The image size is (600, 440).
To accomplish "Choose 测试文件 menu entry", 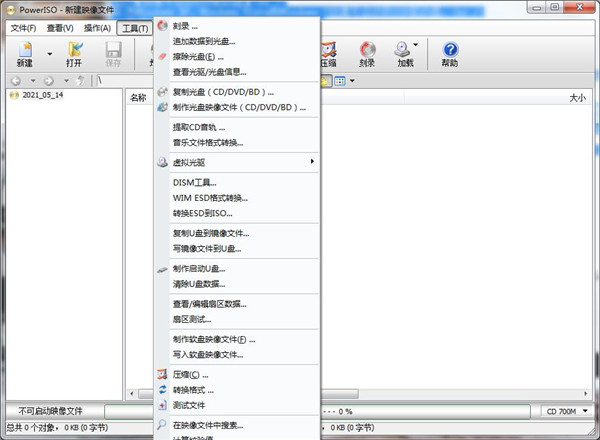I will click(237, 405).
